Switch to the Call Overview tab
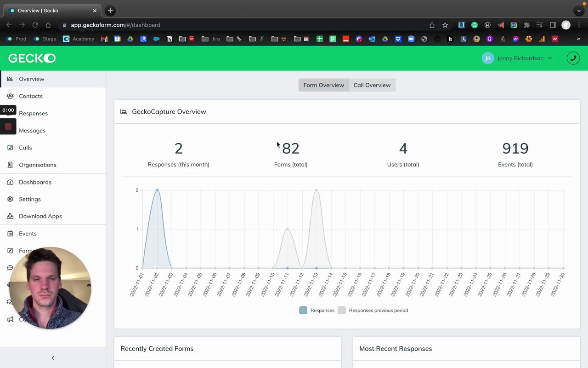588x368 pixels. point(372,85)
